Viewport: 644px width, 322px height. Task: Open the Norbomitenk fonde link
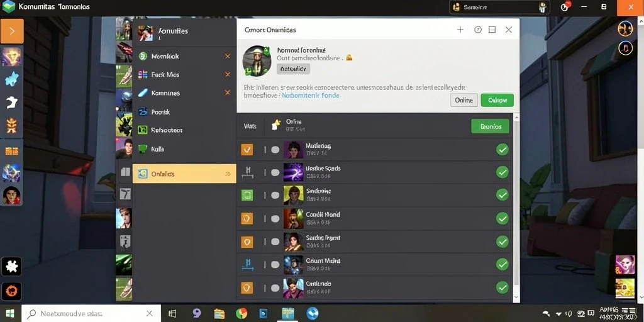(311, 96)
